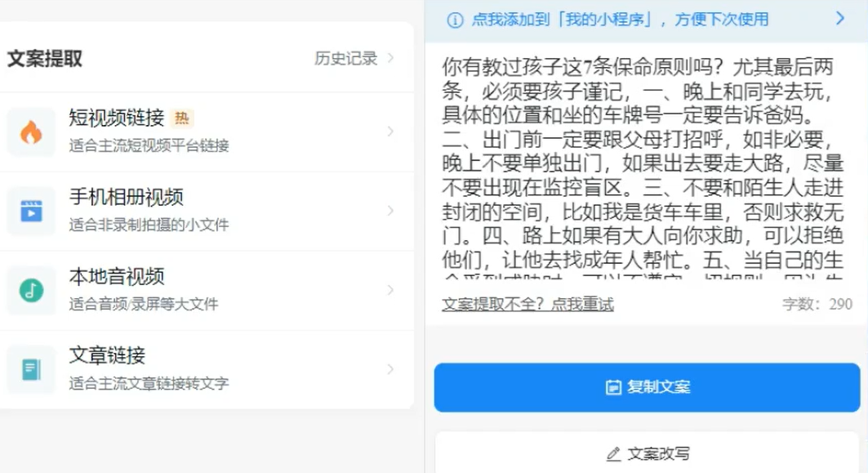Expand the 本地音视频 row chevron
Image resolution: width=868 pixels, height=473 pixels.
[x=390, y=290]
